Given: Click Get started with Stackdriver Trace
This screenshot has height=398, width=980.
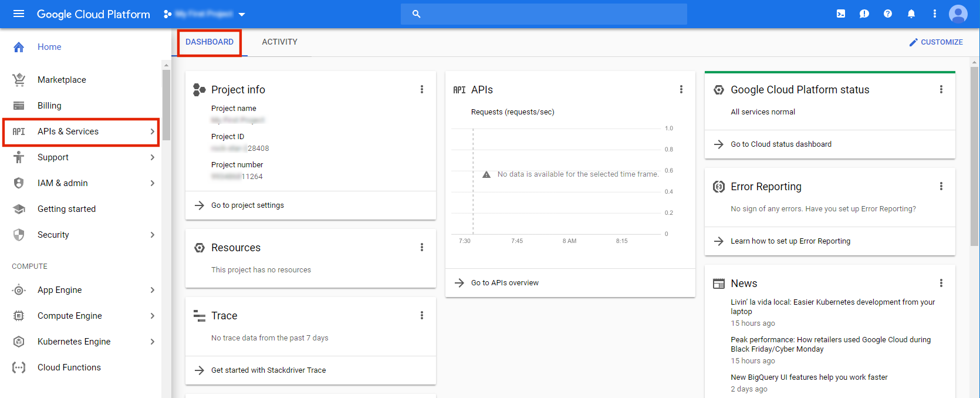Looking at the screenshot, I should tap(269, 370).
